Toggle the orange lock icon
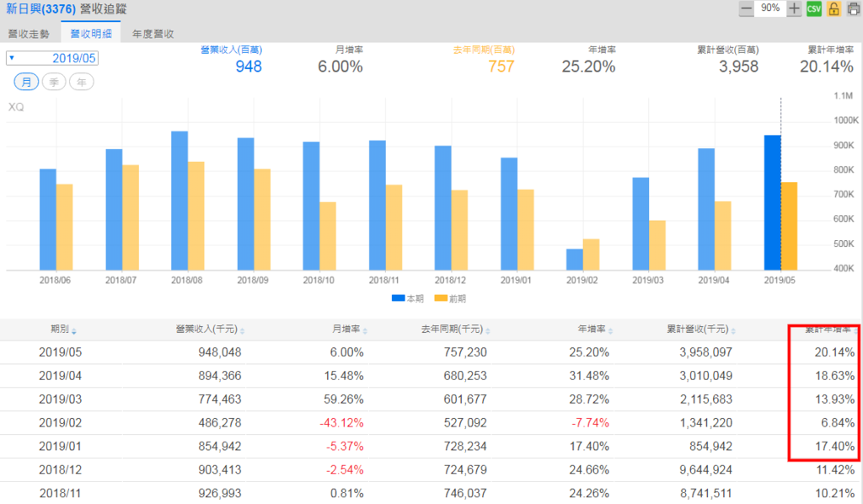This screenshot has width=863, height=504. [x=834, y=8]
